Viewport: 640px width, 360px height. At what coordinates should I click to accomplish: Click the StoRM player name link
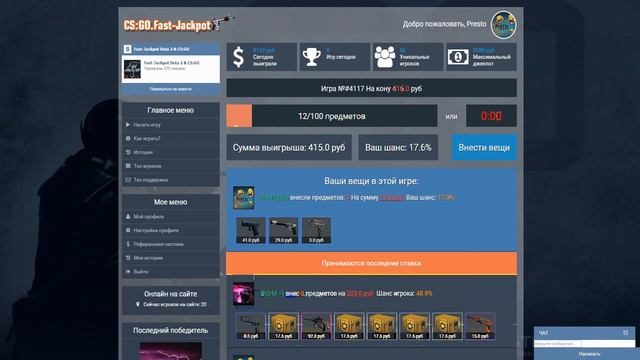click(272, 293)
